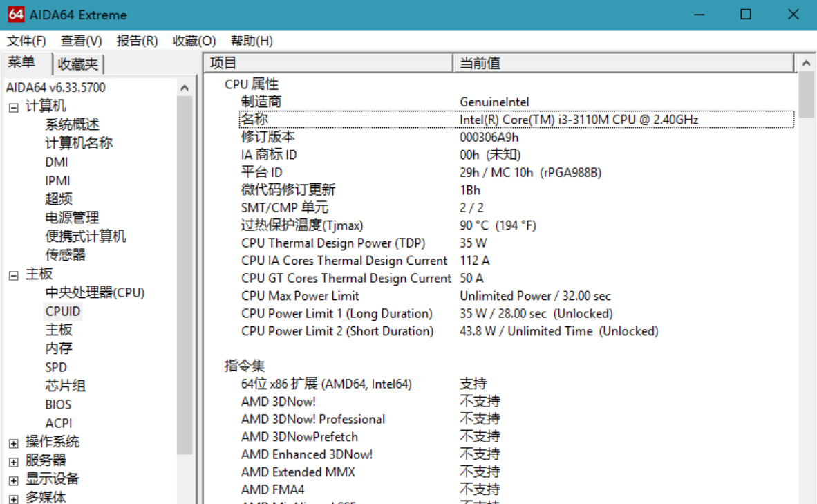Screen dimensions: 817x504
Task: Expand the 显示设备 tree node
Action: [x=14, y=480]
